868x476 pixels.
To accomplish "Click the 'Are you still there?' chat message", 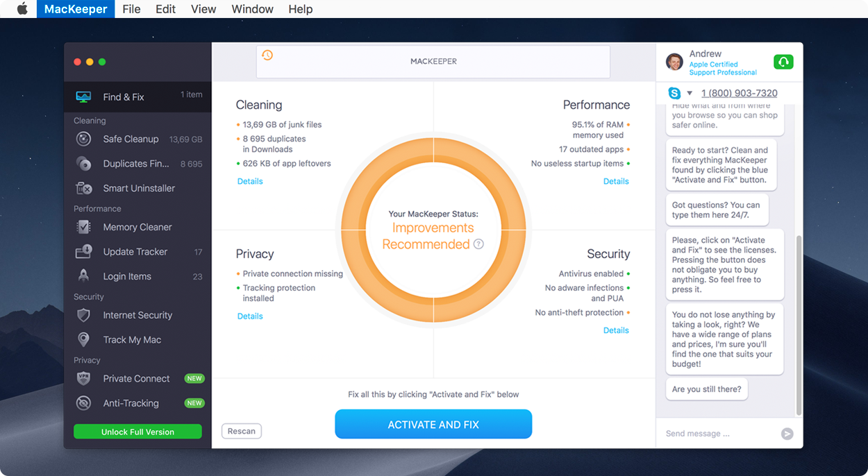I will point(706,389).
